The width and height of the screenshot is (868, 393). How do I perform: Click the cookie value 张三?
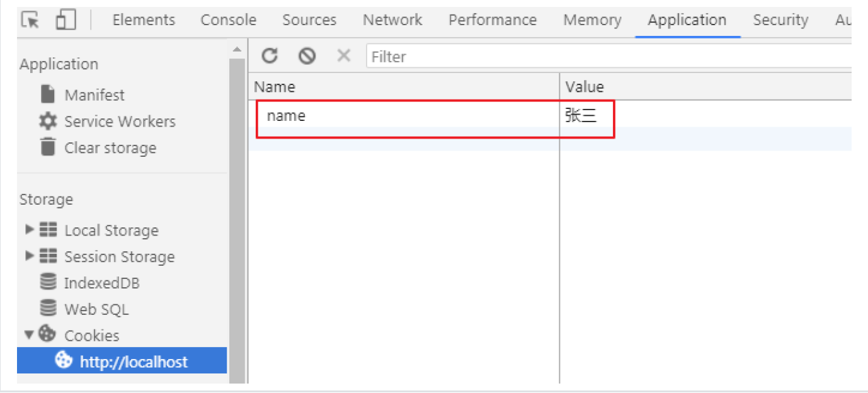(580, 115)
